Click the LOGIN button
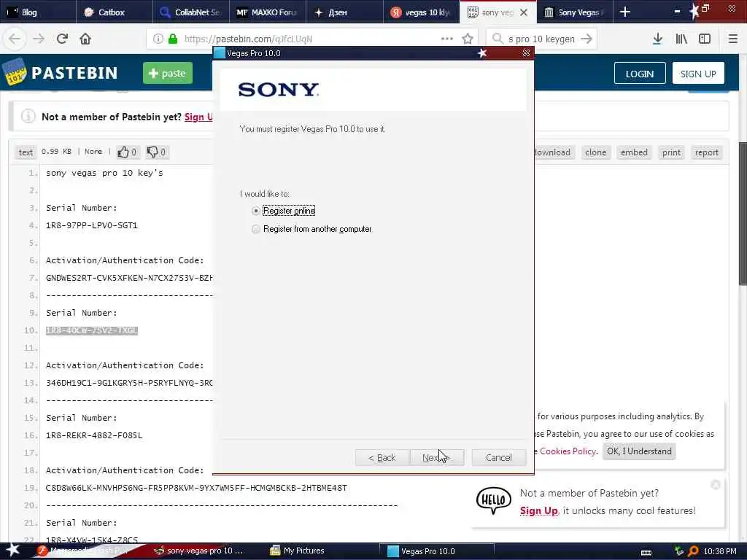 639,74
